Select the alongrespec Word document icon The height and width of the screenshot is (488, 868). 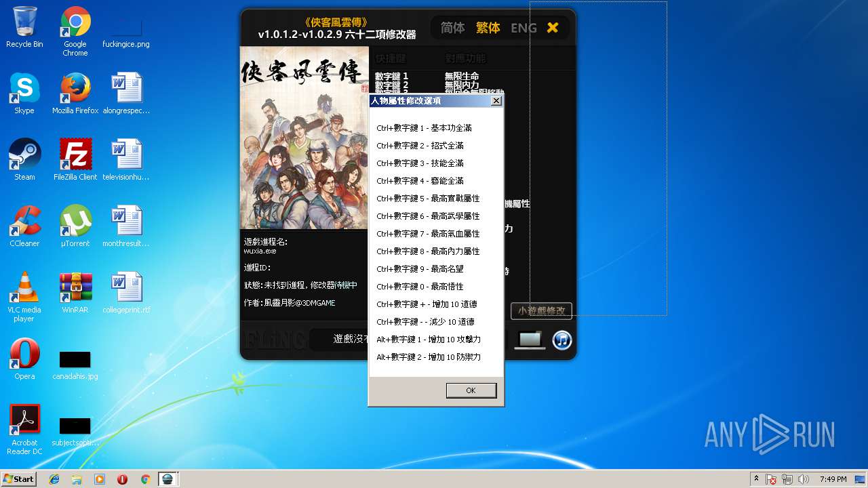click(x=126, y=94)
